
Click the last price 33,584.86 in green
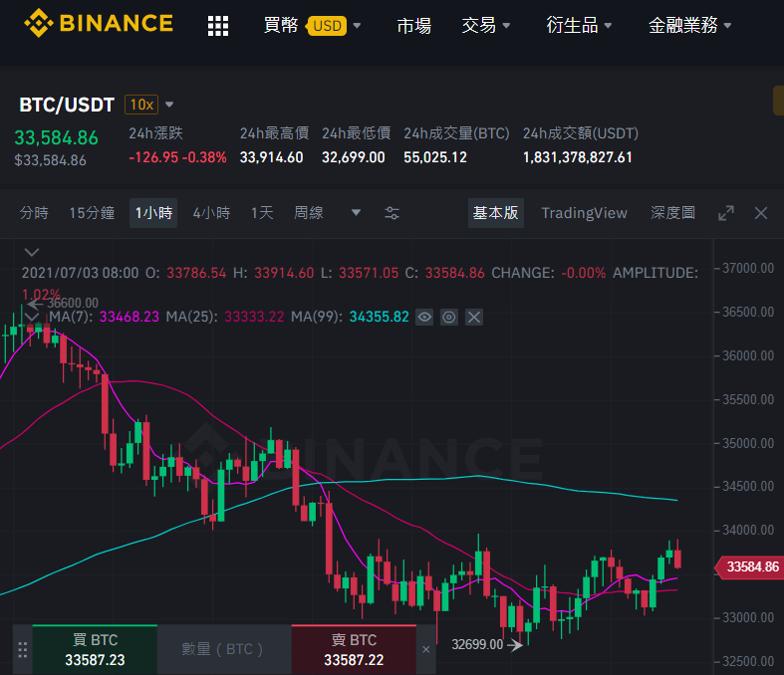pos(56,138)
